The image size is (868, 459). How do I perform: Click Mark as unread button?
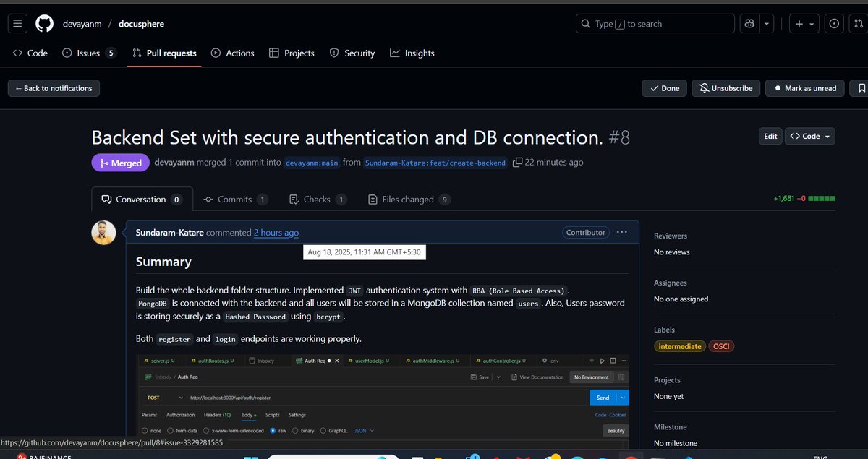coord(804,88)
